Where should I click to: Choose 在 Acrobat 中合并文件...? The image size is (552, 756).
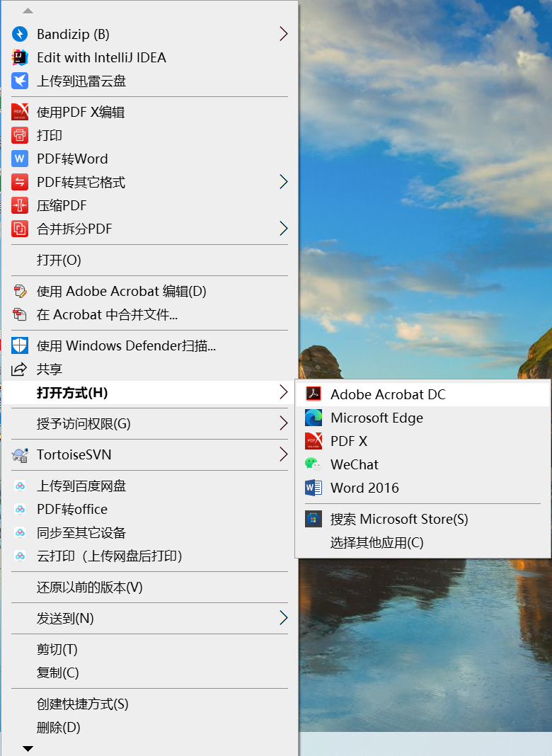pos(149,314)
